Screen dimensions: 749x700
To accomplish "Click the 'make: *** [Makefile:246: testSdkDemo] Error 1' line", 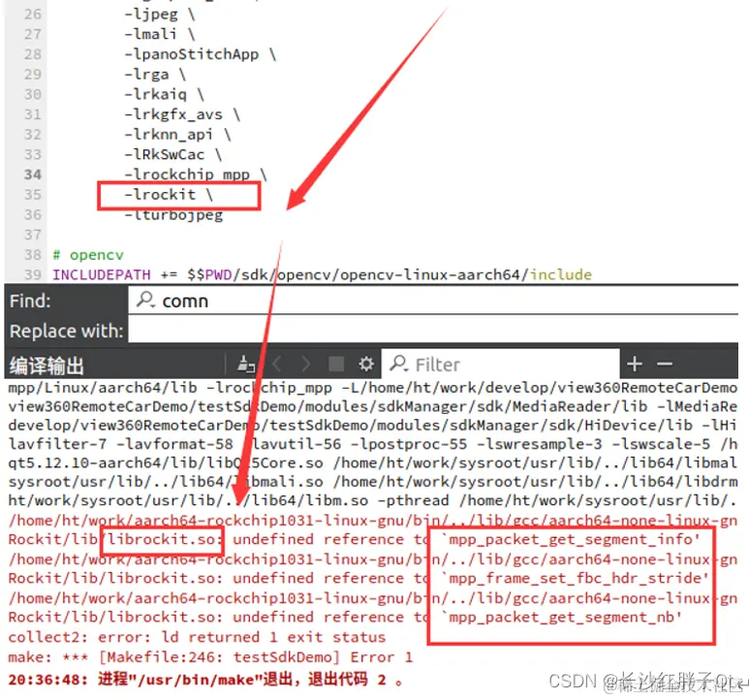I will click(210, 657).
